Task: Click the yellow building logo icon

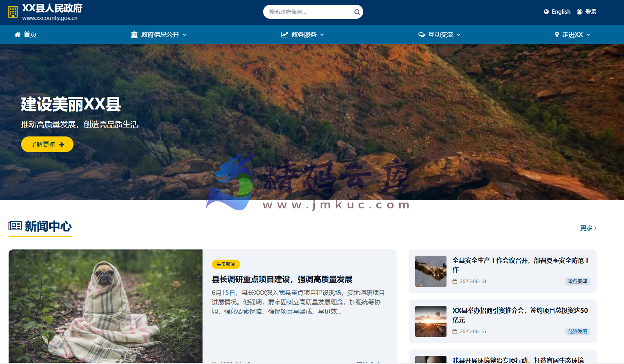Action: pyautogui.click(x=13, y=12)
